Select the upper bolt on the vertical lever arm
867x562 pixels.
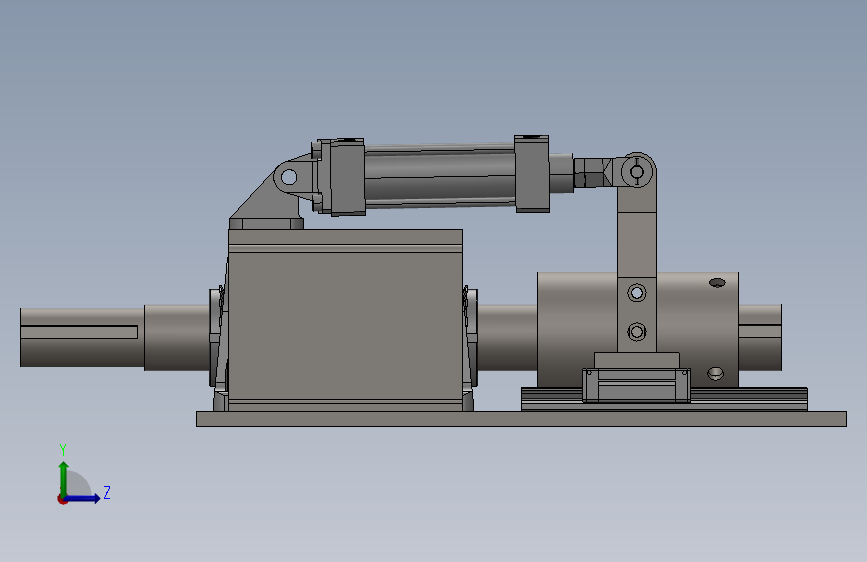pyautogui.click(x=636, y=293)
